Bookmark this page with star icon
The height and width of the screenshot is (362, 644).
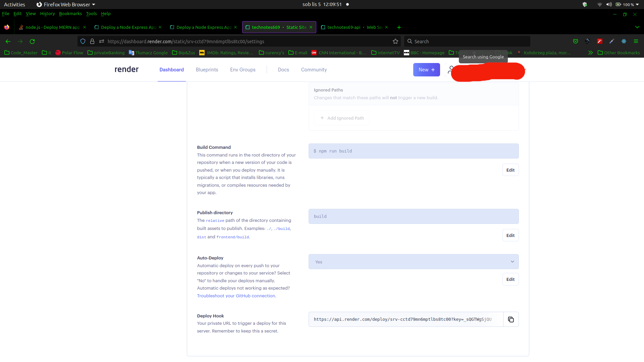(395, 42)
